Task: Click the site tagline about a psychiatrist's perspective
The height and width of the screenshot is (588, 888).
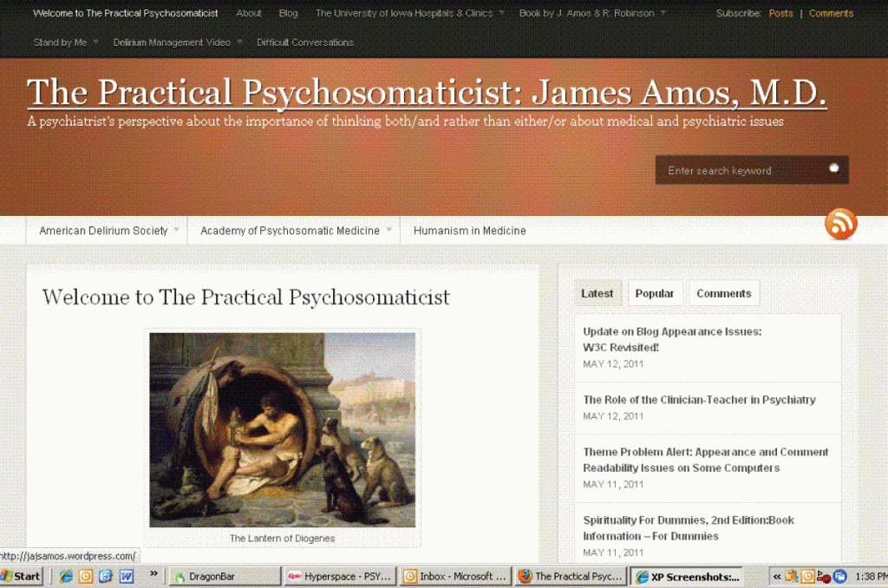Action: click(406, 121)
